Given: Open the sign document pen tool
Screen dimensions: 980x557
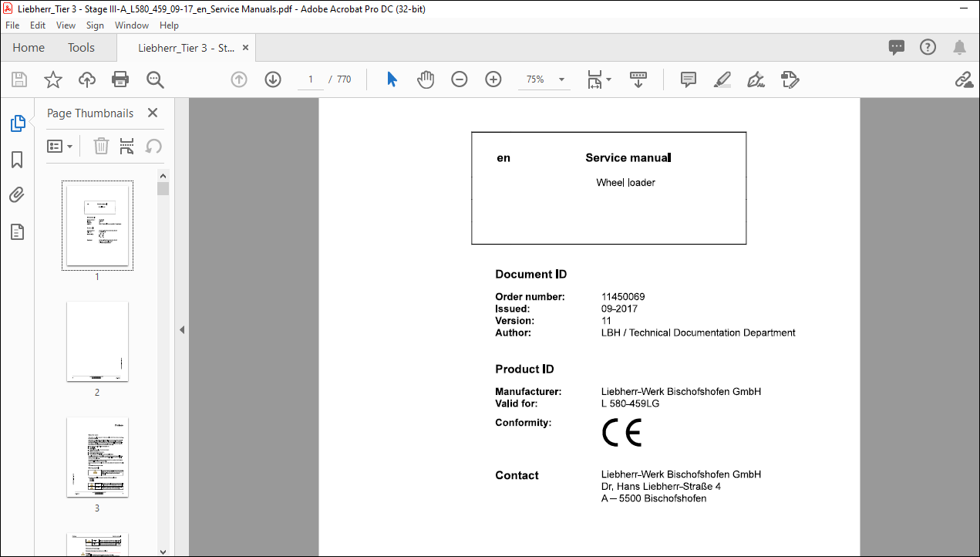Looking at the screenshot, I should tap(756, 79).
